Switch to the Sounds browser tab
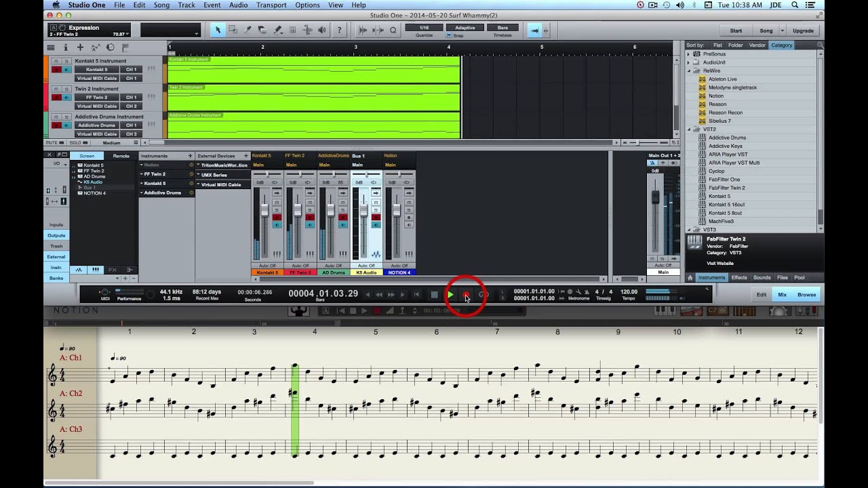This screenshot has width=868, height=488. 762,277
